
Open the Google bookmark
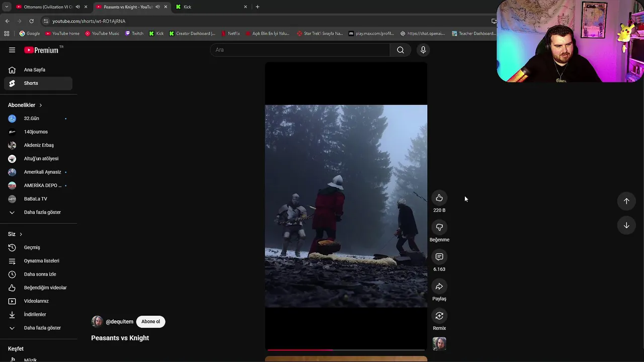click(x=30, y=34)
